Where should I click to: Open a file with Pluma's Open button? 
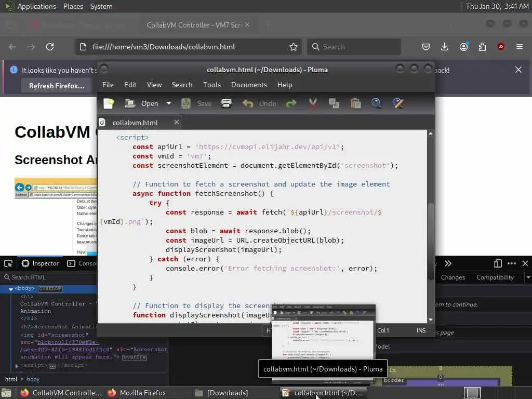pos(141,103)
